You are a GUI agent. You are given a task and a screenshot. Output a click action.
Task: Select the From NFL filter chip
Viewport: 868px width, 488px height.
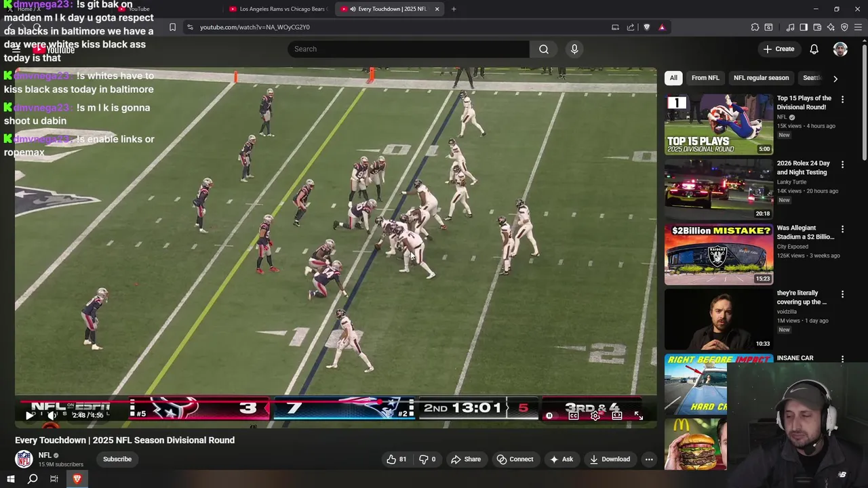[x=705, y=78]
